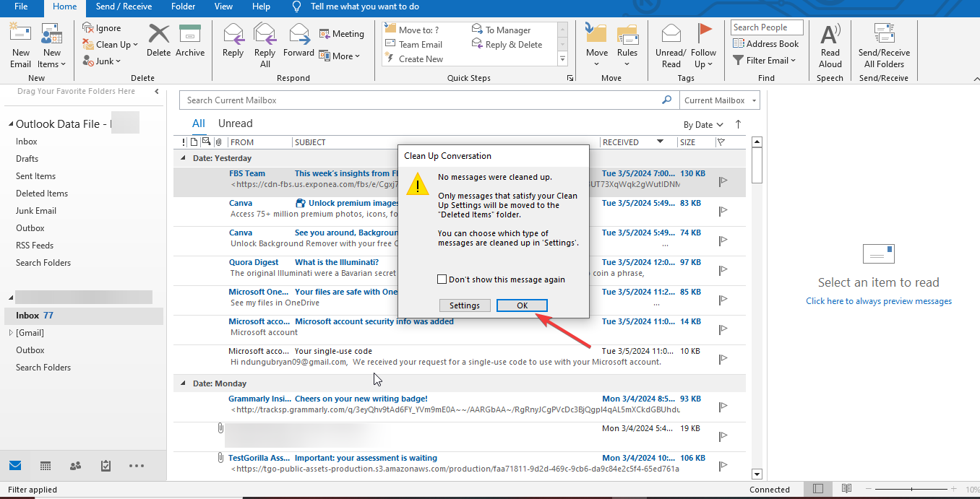
Task: Open the New Items dropdown
Action: [51, 45]
